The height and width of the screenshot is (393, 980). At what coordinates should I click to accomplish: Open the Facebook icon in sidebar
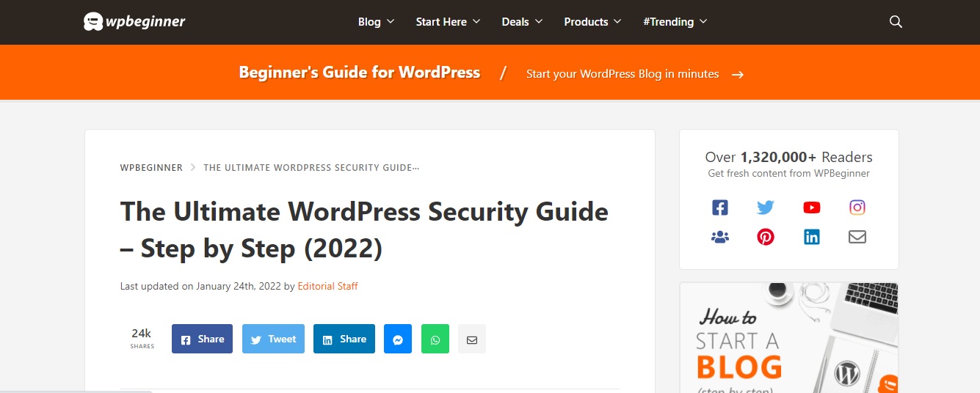[x=720, y=207]
